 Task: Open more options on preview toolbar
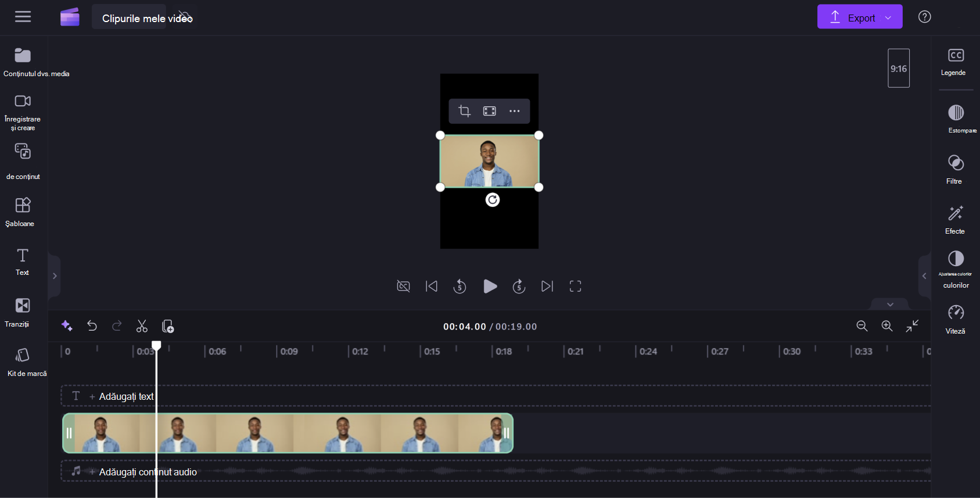[515, 111]
